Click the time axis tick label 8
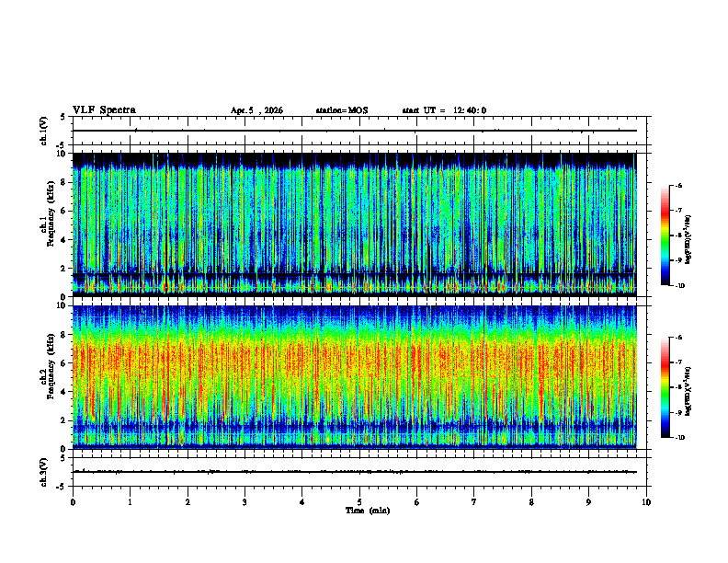The image size is (728, 563). click(531, 502)
